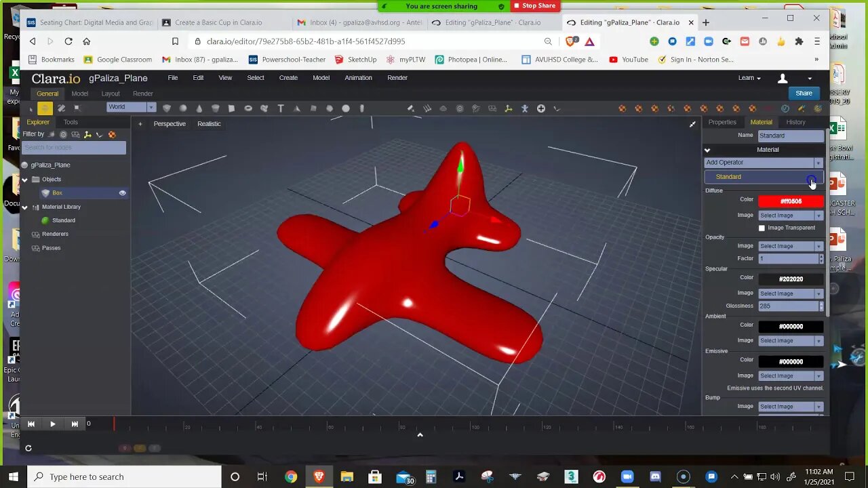Pick the selection arrow tool
This screenshot has height=488, width=868.
[x=31, y=108]
